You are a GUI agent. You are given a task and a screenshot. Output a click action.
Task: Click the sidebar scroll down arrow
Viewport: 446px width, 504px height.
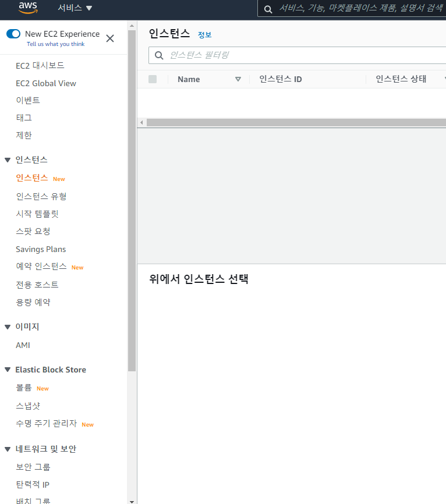coord(132,501)
